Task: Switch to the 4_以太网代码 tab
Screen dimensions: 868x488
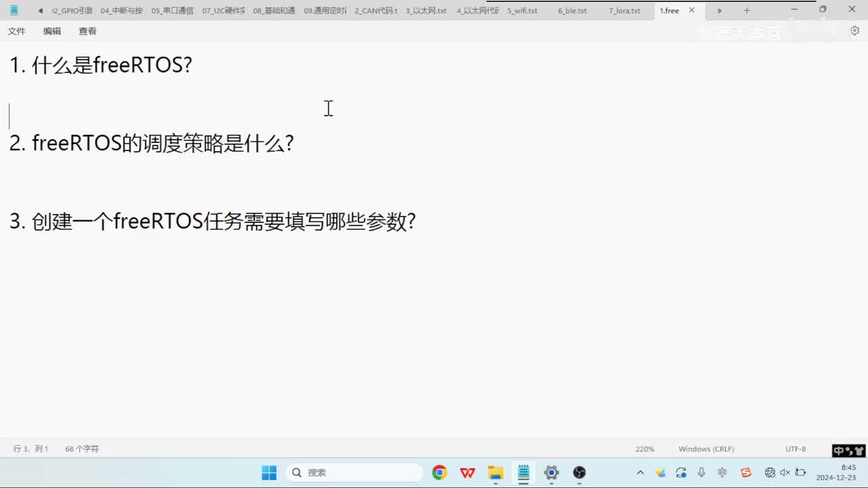Action: pos(477,11)
